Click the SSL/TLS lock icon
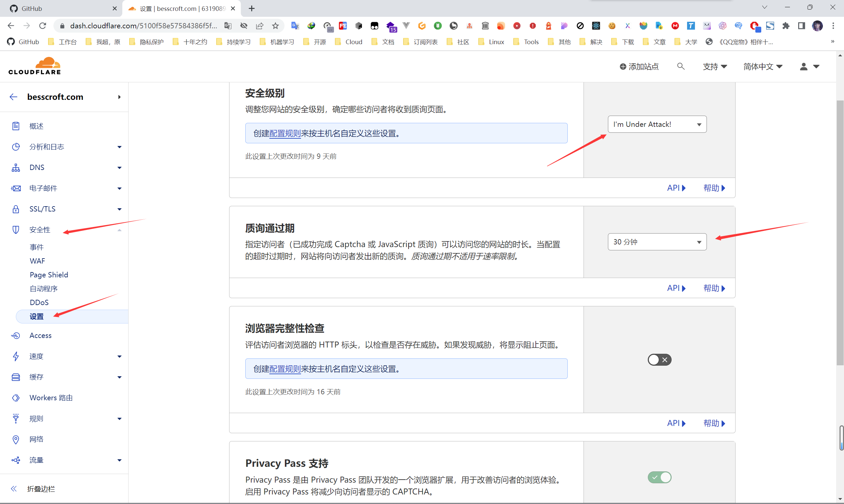The image size is (844, 504). (15, 209)
